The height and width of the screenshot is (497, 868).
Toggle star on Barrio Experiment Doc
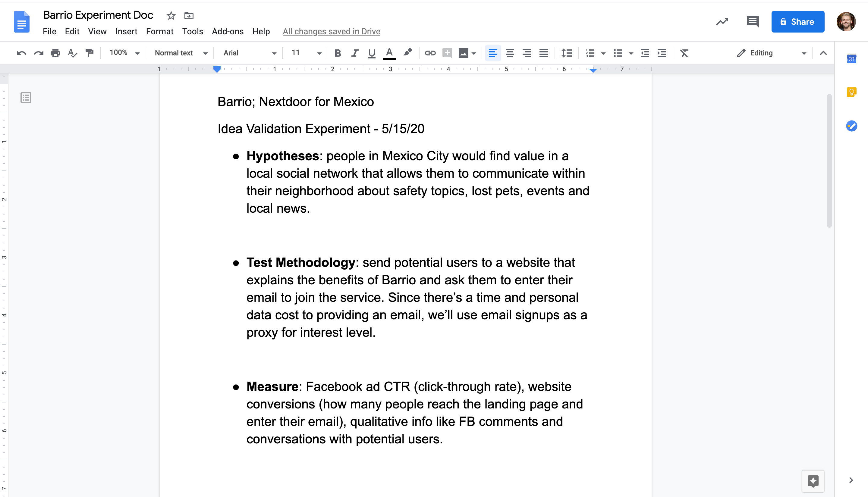[x=171, y=16]
